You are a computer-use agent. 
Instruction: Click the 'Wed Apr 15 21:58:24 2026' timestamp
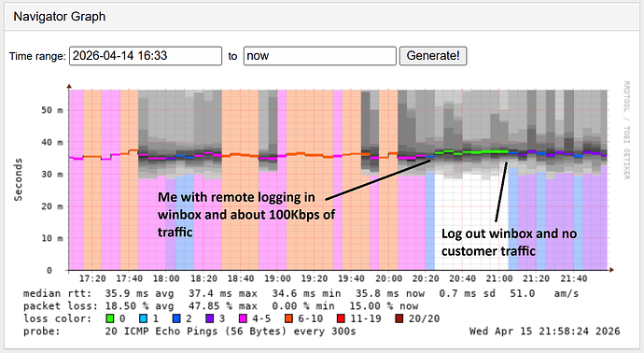[545, 332]
